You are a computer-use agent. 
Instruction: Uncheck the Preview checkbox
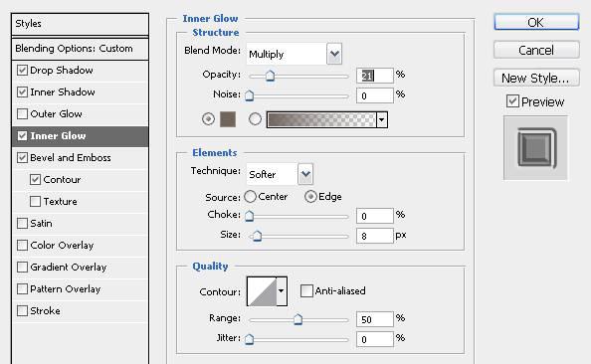point(512,101)
